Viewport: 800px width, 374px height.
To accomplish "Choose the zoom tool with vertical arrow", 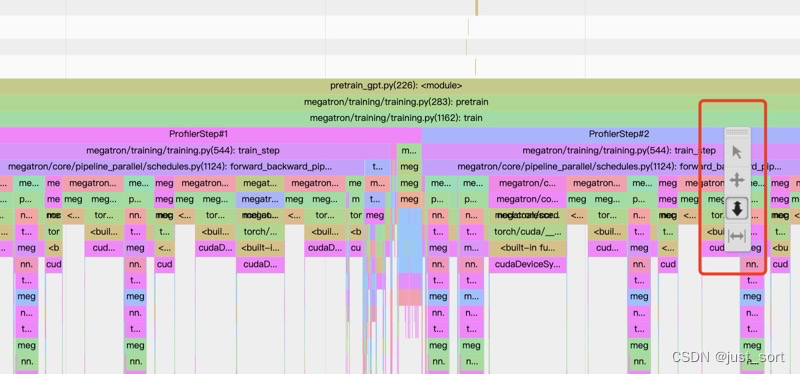I will pos(737,208).
